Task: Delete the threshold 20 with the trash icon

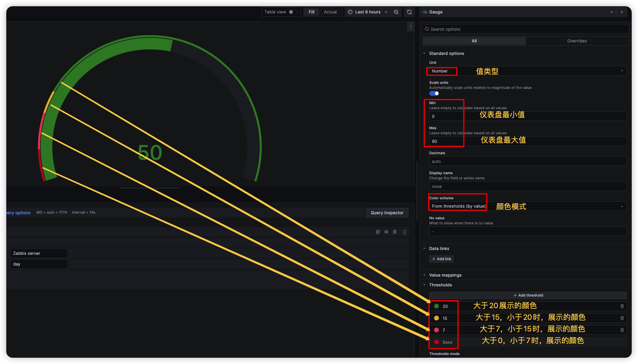Action: coord(622,306)
